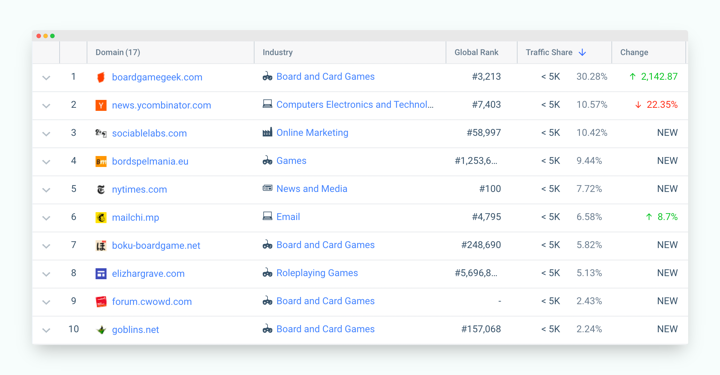This screenshot has width=720, height=375.
Task: Click the bordspelmania.eu orange favicon
Action: pyautogui.click(x=101, y=161)
